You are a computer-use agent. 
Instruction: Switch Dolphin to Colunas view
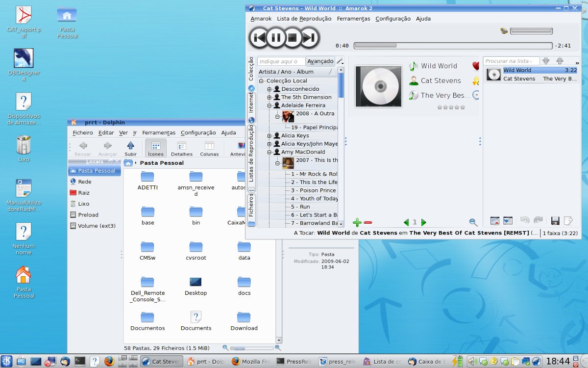(209, 148)
